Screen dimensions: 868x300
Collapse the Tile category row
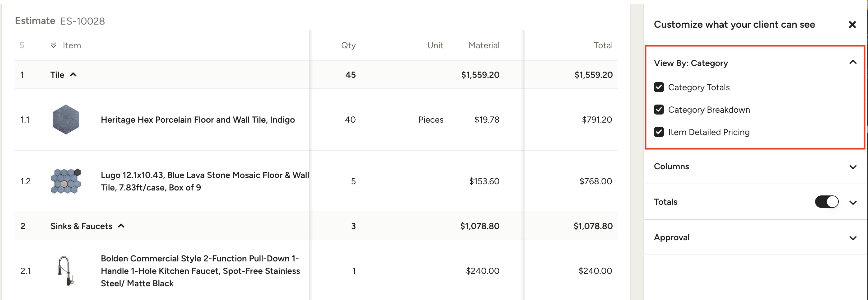[73, 75]
